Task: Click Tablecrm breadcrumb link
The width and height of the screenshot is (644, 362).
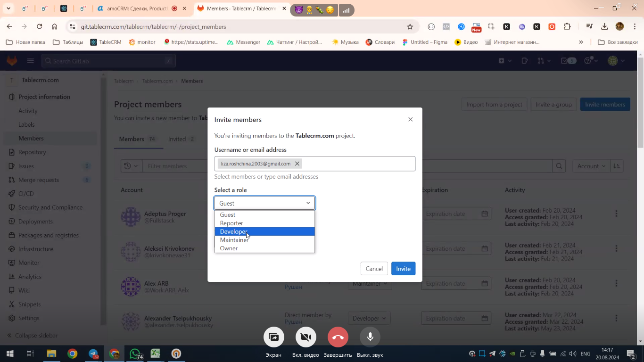Action: [x=124, y=81]
